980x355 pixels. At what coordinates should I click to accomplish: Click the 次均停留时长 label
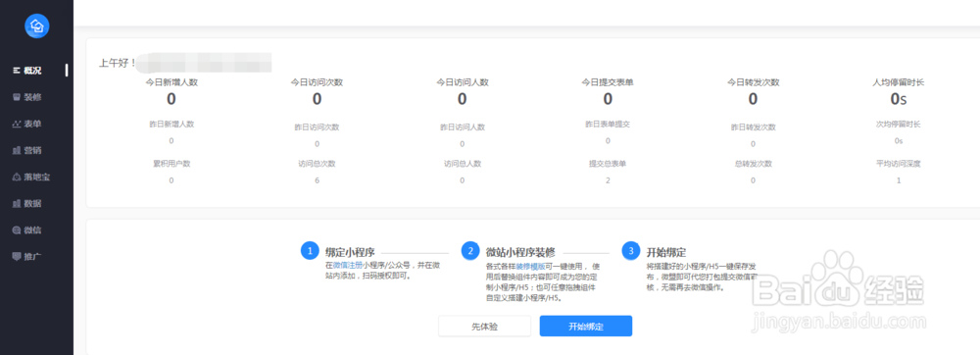[898, 124]
